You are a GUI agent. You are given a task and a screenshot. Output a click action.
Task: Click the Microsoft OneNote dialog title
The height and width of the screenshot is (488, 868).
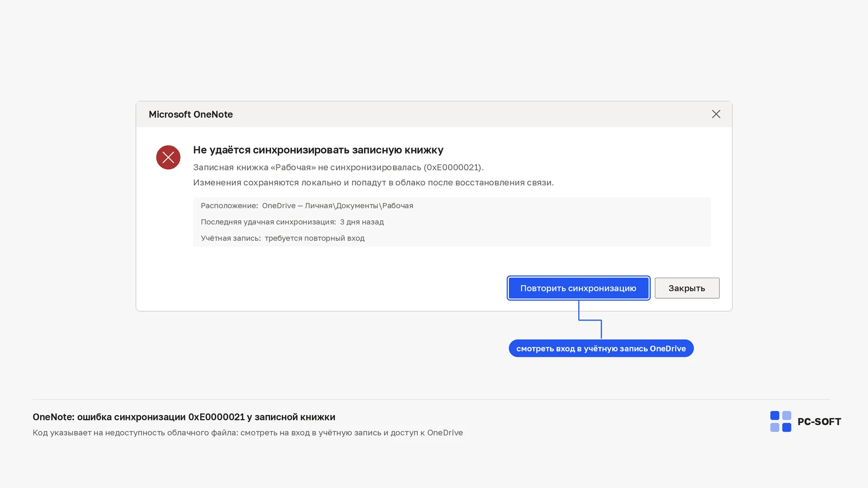click(x=191, y=114)
